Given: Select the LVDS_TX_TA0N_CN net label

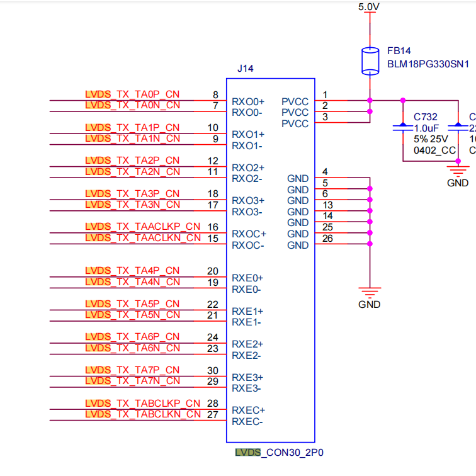Looking at the screenshot, I should tap(133, 105).
